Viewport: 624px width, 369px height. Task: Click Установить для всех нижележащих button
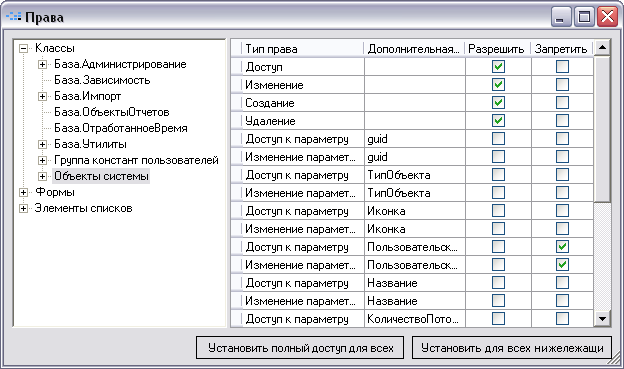(x=512, y=348)
